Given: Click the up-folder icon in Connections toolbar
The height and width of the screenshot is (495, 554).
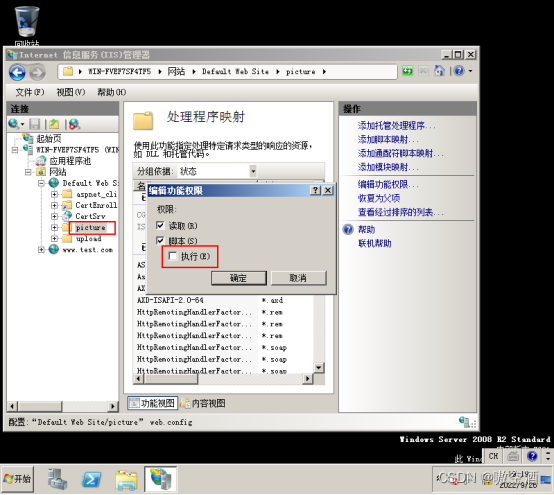Looking at the screenshot, I should tap(54, 124).
